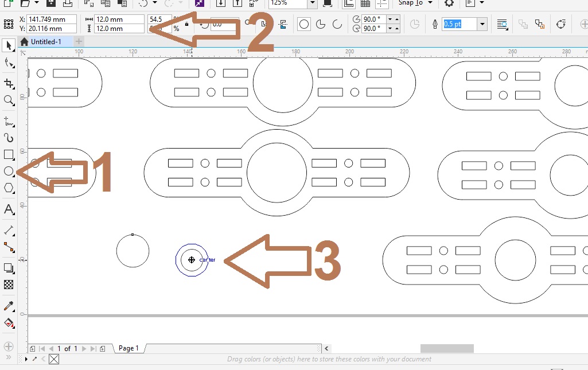Click the Y position field 20.116 mm

(x=52, y=29)
